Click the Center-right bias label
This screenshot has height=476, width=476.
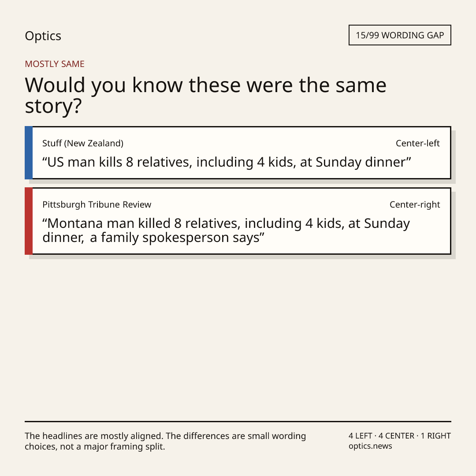tap(415, 205)
